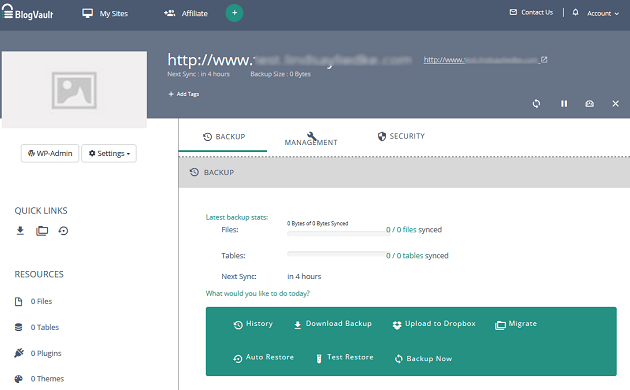
Task: Expand the Settings dropdown
Action: pyautogui.click(x=109, y=153)
